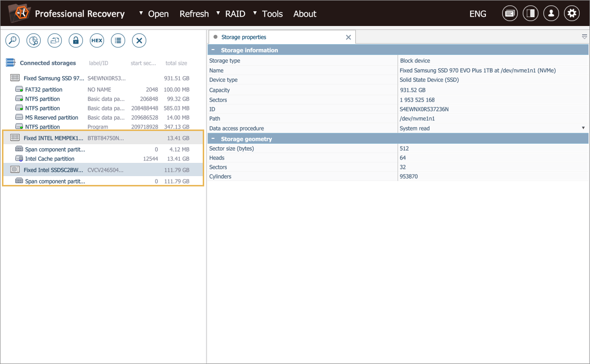Click the open disk image tool icon
The image size is (590, 364).
(54, 41)
